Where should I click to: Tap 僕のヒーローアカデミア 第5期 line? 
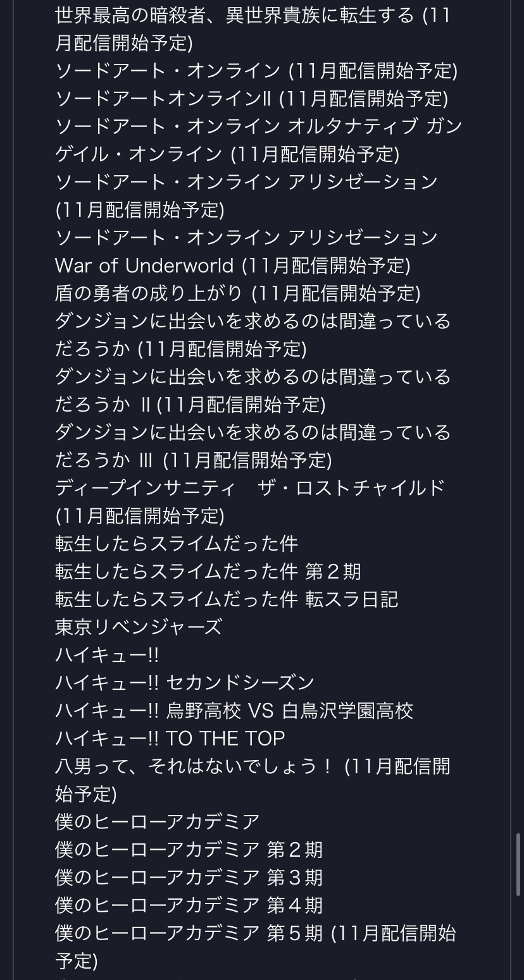(189, 933)
